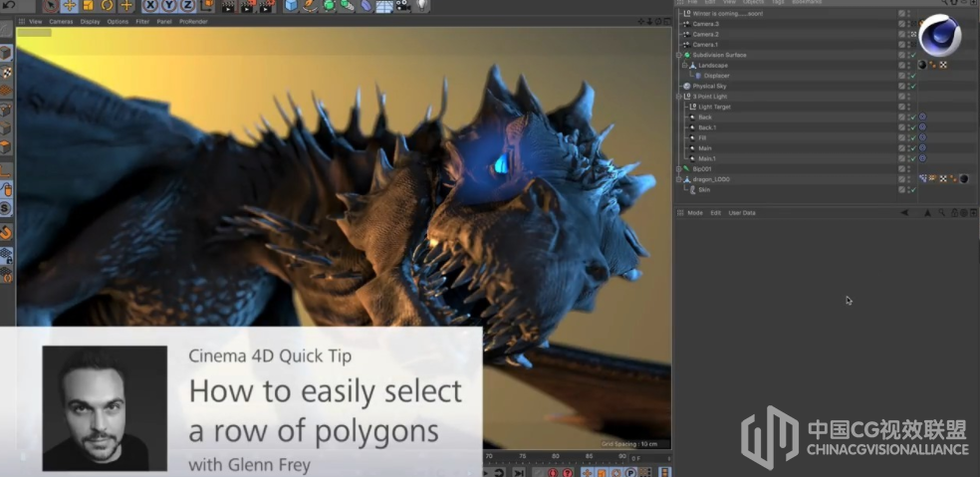Collapse the Landscape tree node
Viewport: 980px width, 477px height.
(685, 65)
